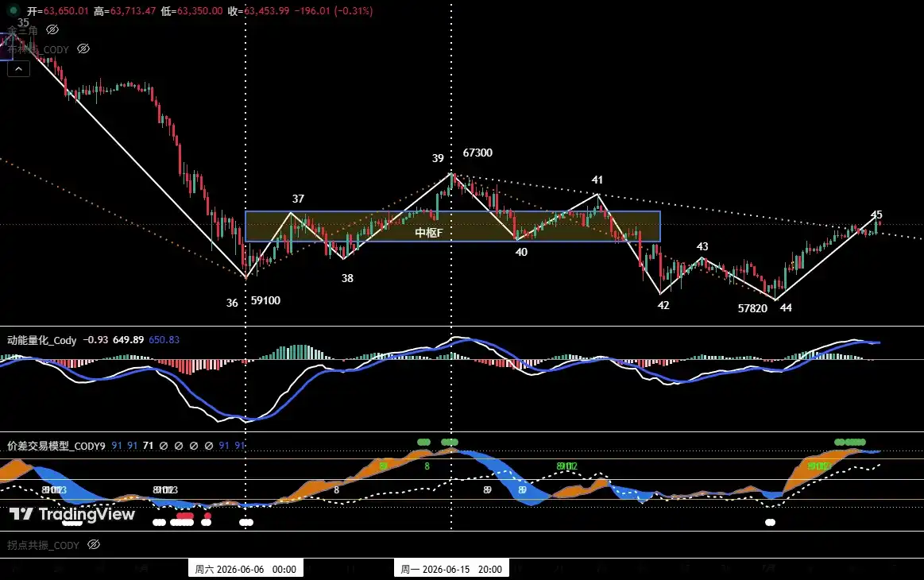Select the 拐点共振_CODY indicator title
This screenshot has height=580, width=924.
tap(43, 545)
